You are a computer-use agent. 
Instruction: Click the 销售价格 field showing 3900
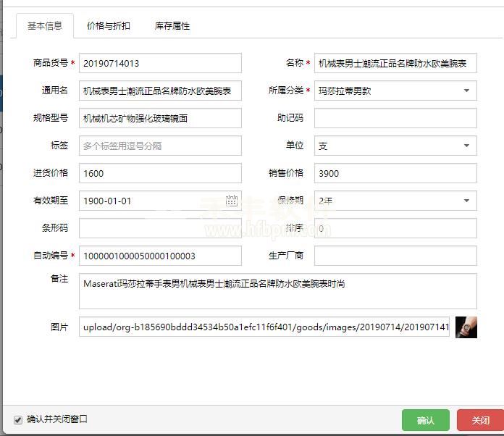pyautogui.click(x=395, y=173)
